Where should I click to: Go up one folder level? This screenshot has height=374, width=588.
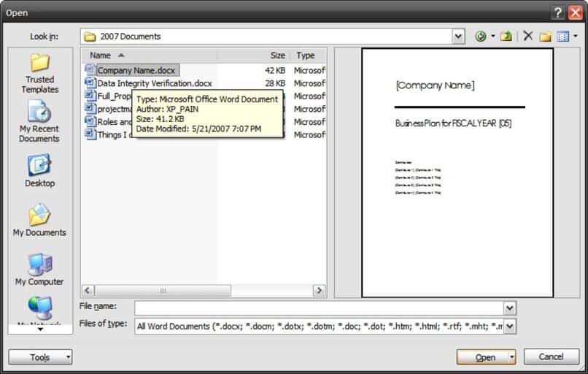[x=506, y=37]
